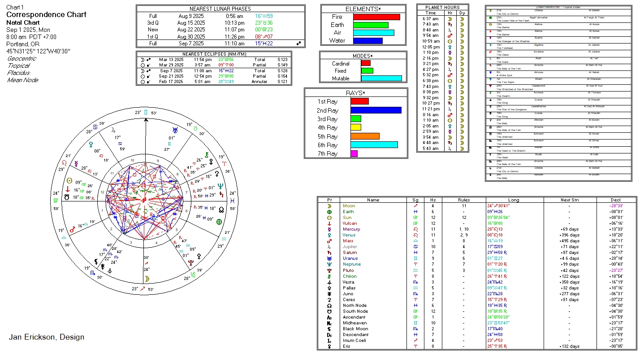Select the Mercury row name in the table
Screen dimensions: 644x354
click(351, 229)
